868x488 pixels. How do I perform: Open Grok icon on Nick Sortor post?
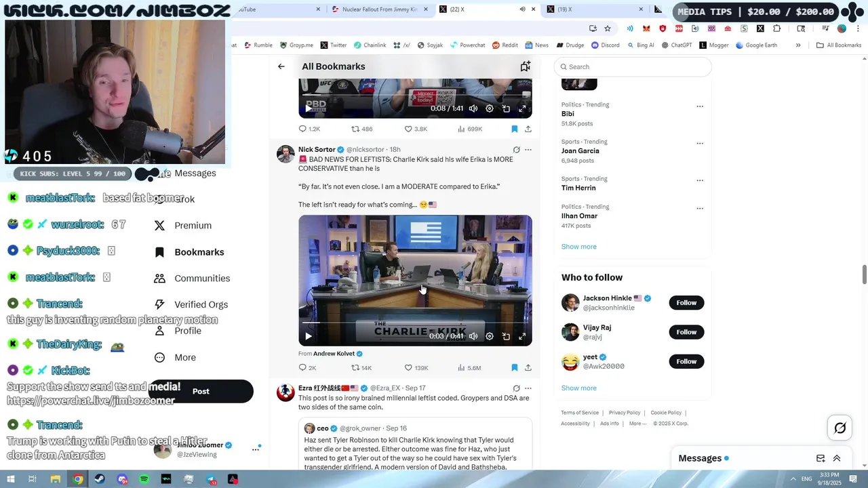pos(516,150)
